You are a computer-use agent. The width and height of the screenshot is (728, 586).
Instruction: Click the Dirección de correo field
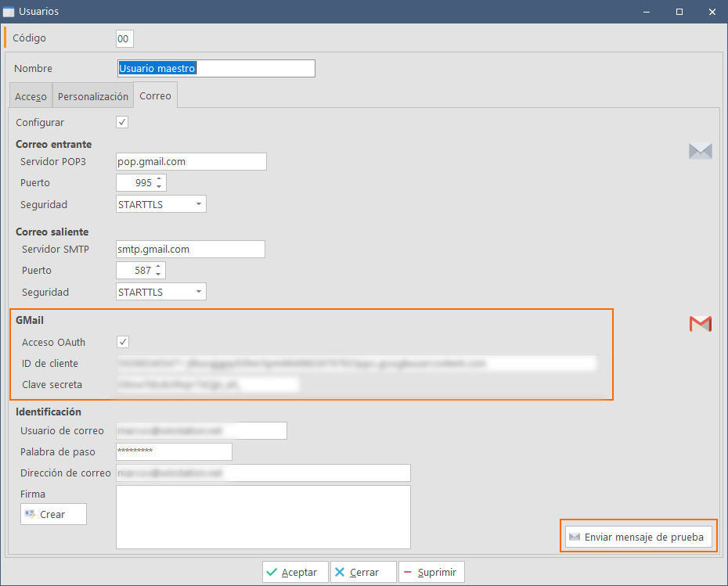[x=263, y=473]
